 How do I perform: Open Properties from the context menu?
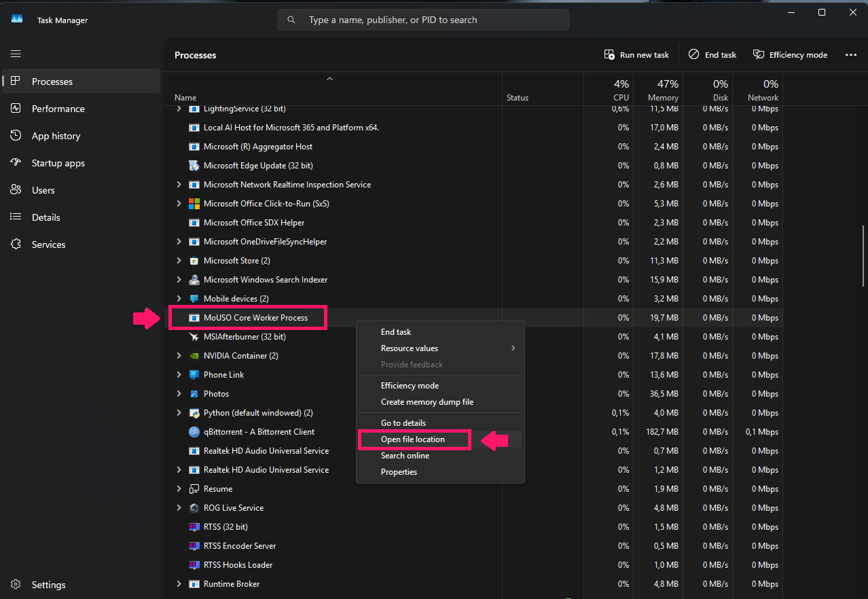click(440, 472)
